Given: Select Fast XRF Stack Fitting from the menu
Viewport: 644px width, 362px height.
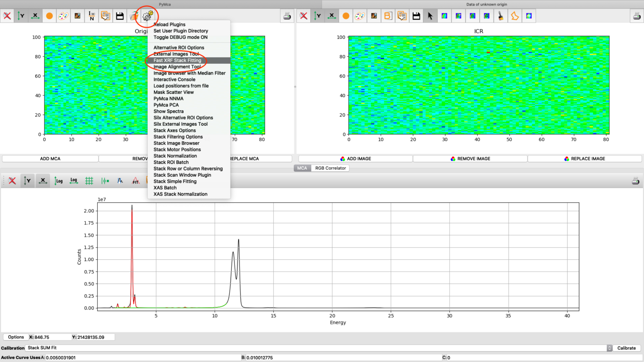Looking at the screenshot, I should [177, 60].
